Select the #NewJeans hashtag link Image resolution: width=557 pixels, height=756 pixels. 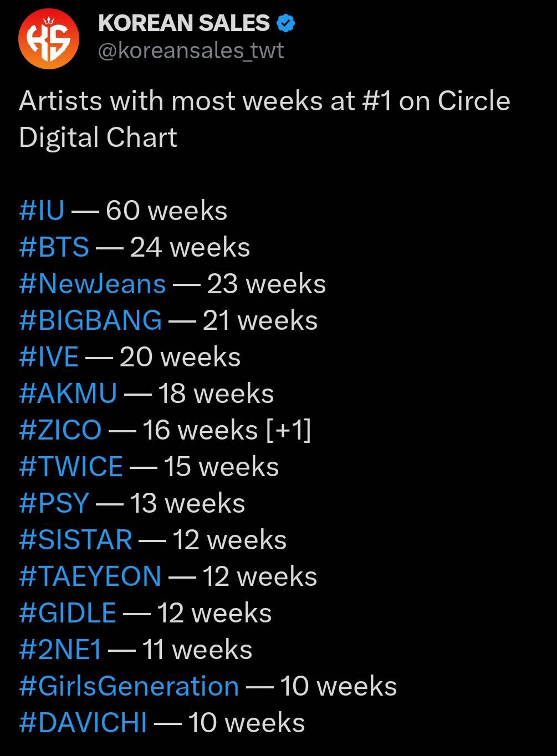point(93,284)
